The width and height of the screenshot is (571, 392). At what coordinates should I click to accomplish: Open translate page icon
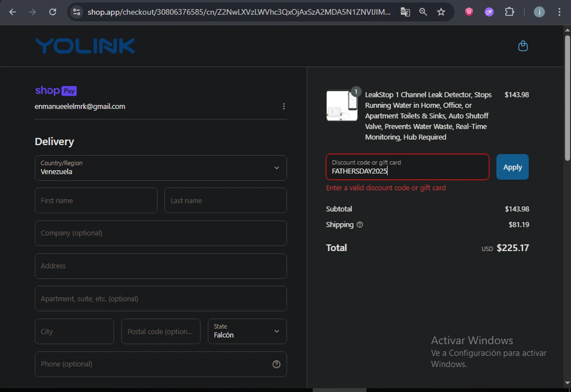pyautogui.click(x=405, y=12)
